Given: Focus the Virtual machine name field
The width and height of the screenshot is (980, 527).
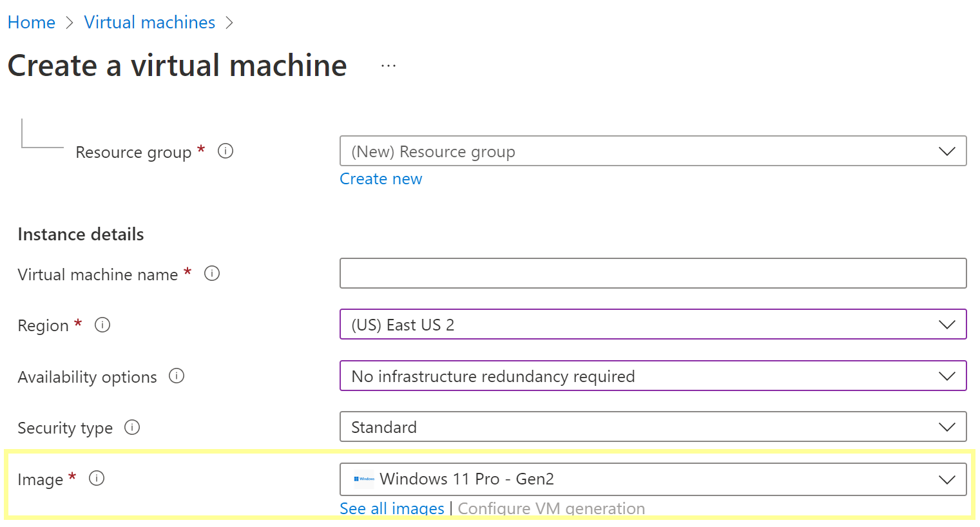Looking at the screenshot, I should click(653, 273).
